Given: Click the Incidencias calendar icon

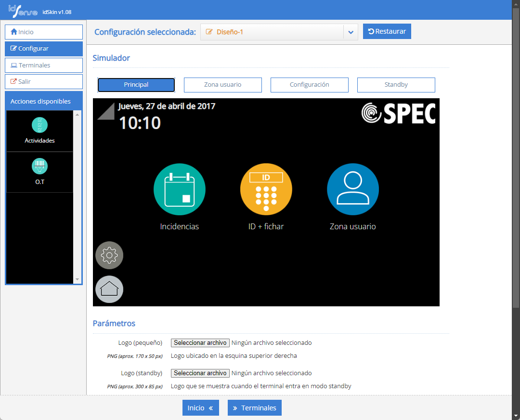Looking at the screenshot, I should coord(180,189).
